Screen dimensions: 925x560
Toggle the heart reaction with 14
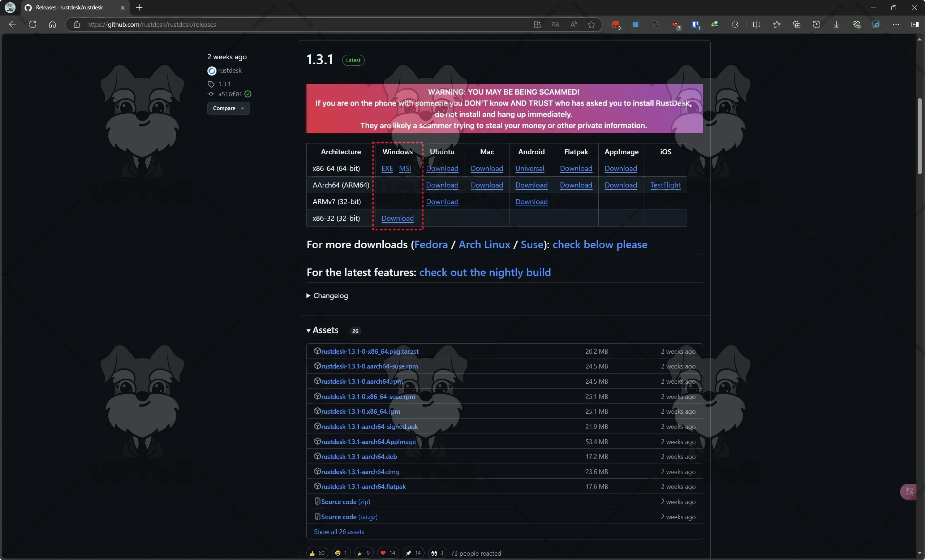tap(388, 553)
